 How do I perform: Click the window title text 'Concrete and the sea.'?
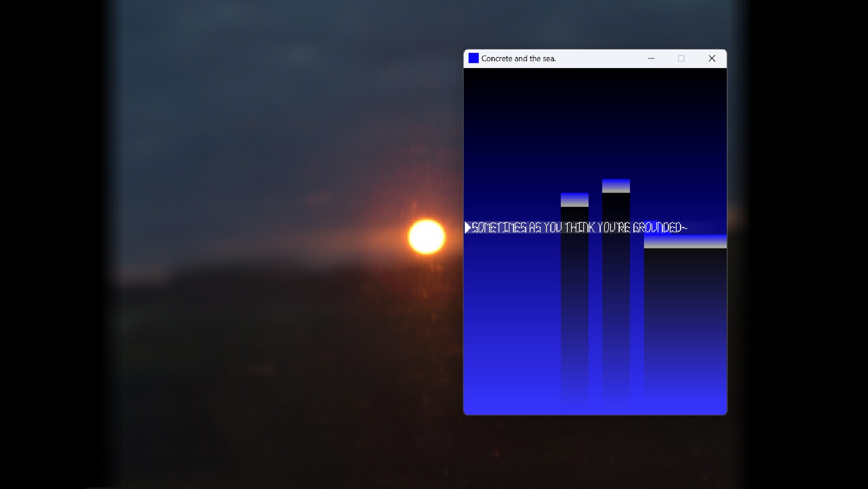(518, 58)
